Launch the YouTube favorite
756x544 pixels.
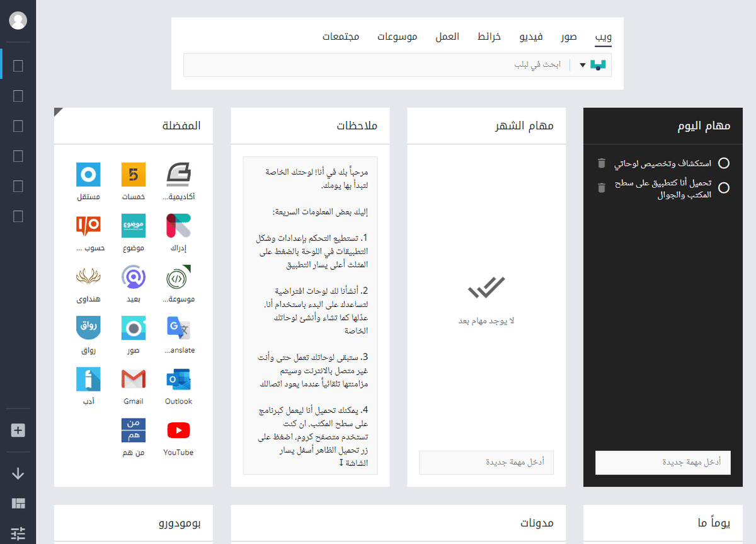point(179,430)
